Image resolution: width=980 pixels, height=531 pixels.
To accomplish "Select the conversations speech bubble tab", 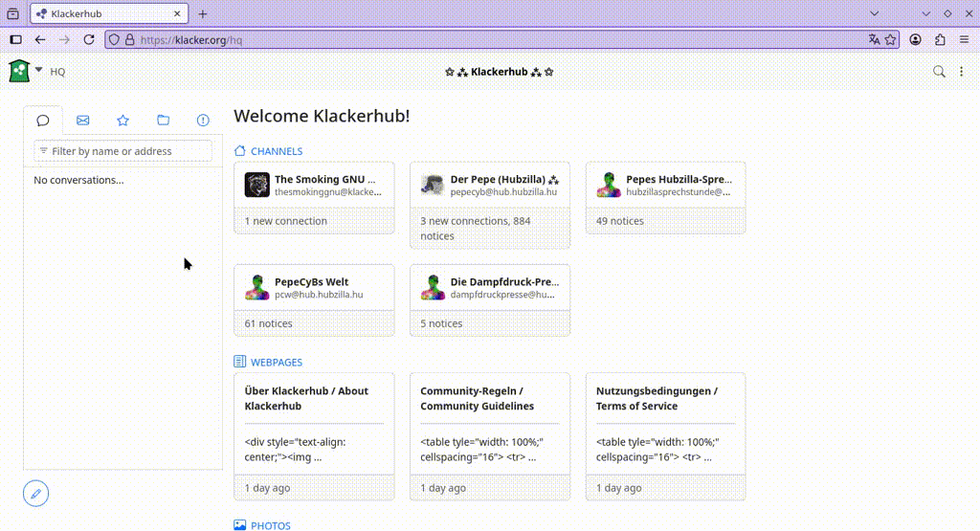I will click(x=43, y=121).
